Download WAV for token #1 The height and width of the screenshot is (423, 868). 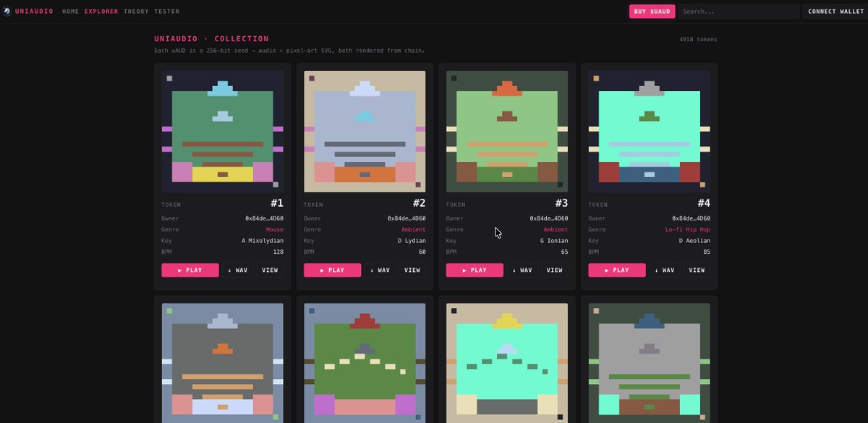pyautogui.click(x=238, y=270)
